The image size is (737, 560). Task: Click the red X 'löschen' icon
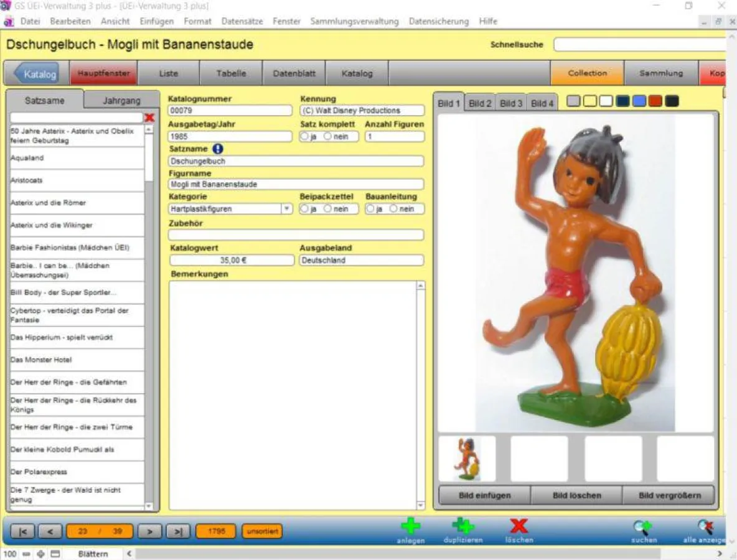click(x=519, y=527)
